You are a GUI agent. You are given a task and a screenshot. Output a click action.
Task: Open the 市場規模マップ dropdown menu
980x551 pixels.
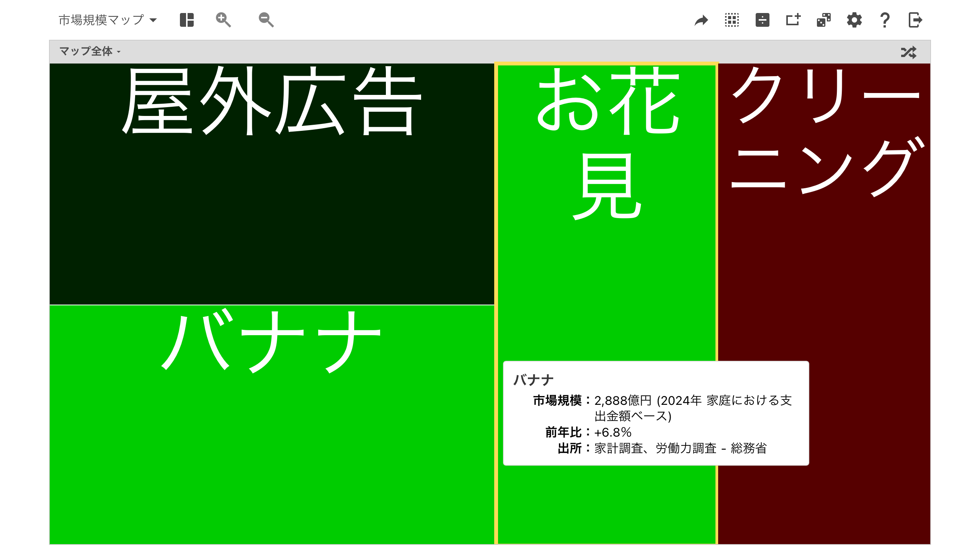[x=108, y=20]
